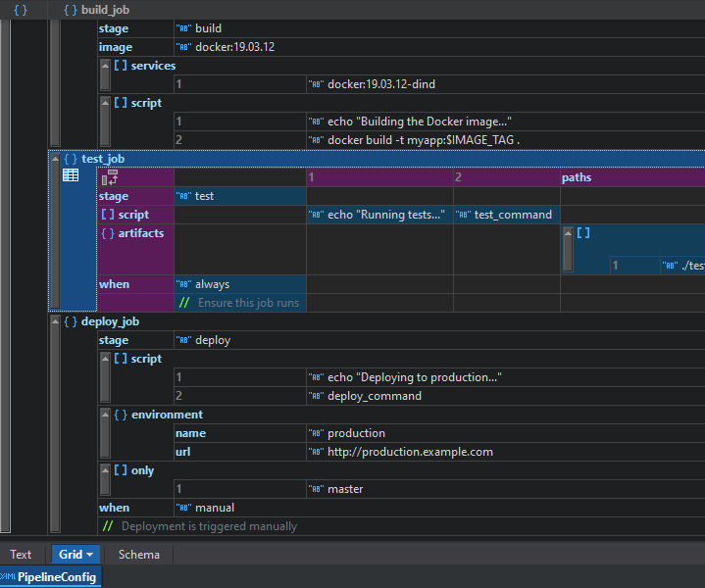Switch to the Schema view tab

pos(138,555)
